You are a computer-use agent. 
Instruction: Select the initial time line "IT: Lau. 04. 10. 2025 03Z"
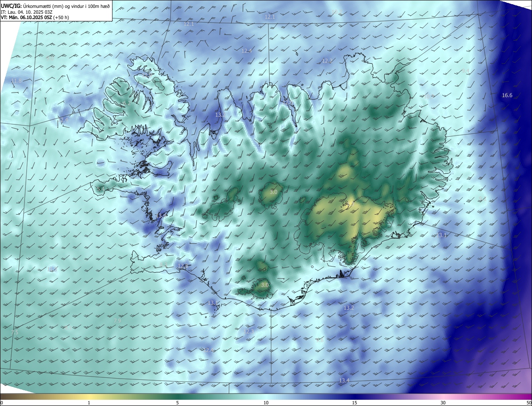click(x=27, y=12)
